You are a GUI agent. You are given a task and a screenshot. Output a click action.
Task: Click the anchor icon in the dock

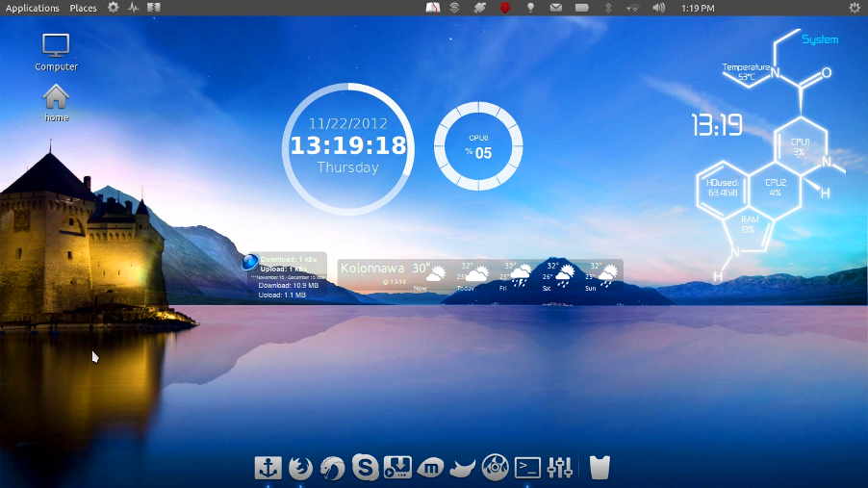tap(268, 468)
